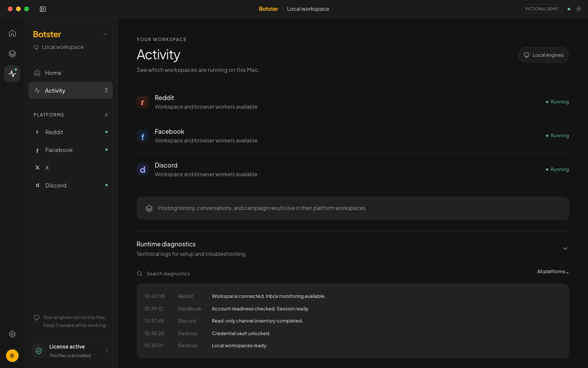Viewport: 588px width, 368px height.
Task: Open Reddit platform in sidebar
Action: point(70,132)
